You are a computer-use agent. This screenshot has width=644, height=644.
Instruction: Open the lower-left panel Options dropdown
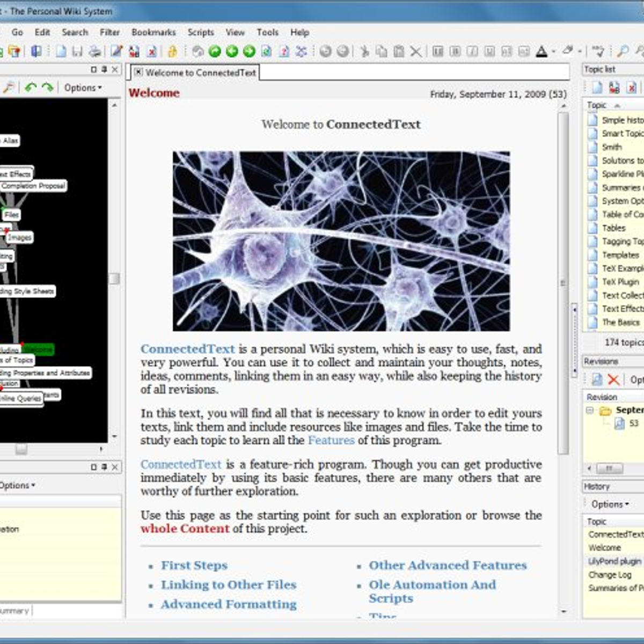pyautogui.click(x=17, y=485)
